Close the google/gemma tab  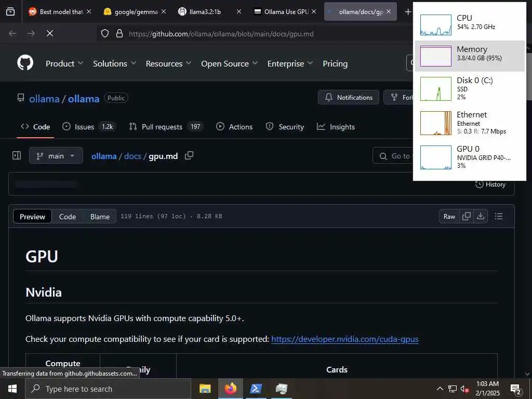coord(164,11)
